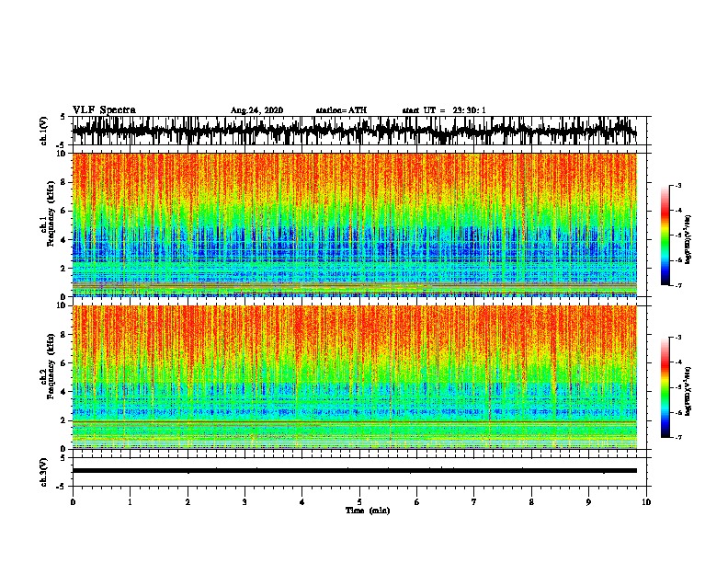
Task: Click time axis tick label "8"
Action: (531, 502)
